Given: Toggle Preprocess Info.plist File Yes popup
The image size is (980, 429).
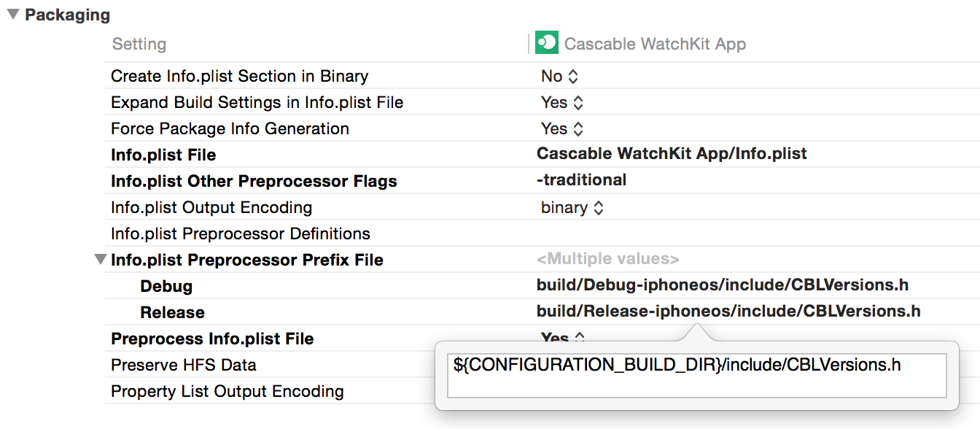Looking at the screenshot, I should (562, 338).
